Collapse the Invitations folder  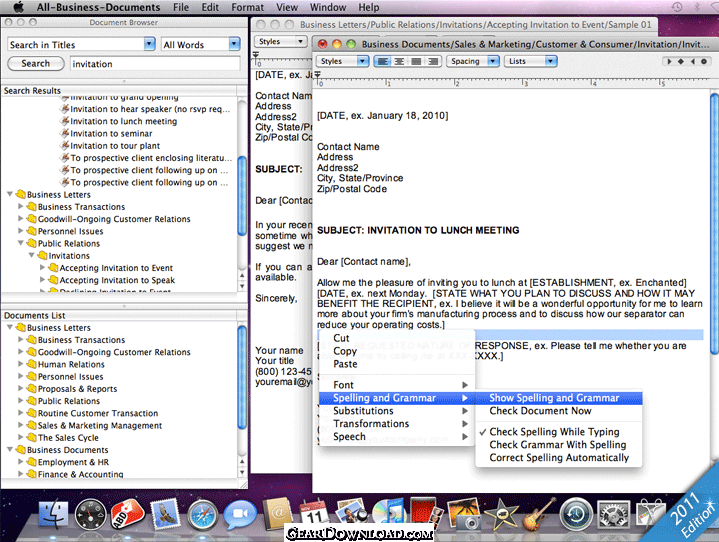(32, 255)
